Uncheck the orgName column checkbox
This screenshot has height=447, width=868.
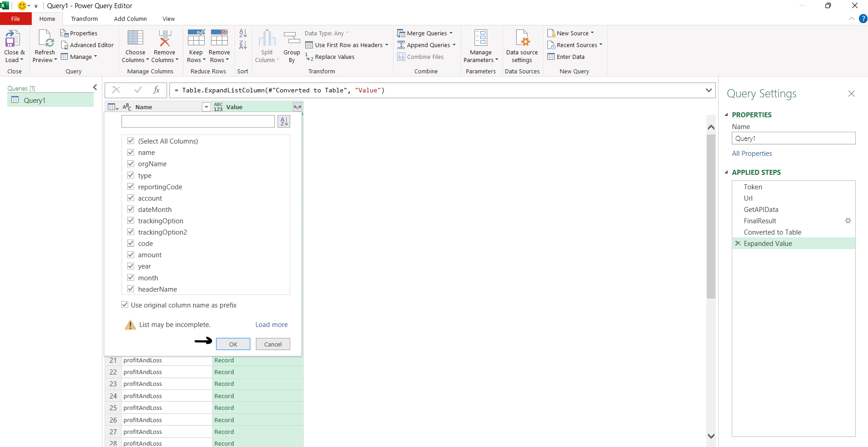(x=131, y=163)
